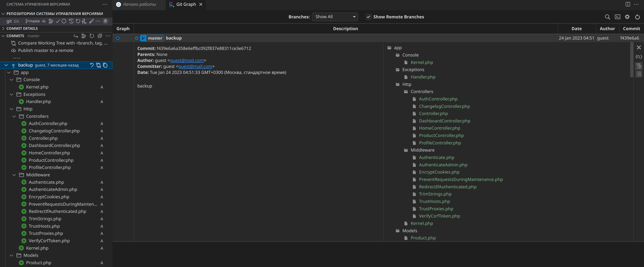Open terminal for repository in Git Graph
The height and width of the screenshot is (267, 644).
618,17
